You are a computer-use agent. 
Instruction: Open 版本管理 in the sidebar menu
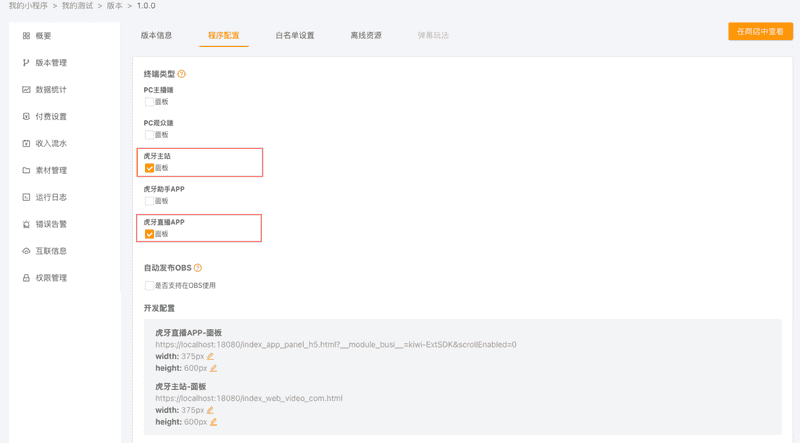tap(51, 63)
